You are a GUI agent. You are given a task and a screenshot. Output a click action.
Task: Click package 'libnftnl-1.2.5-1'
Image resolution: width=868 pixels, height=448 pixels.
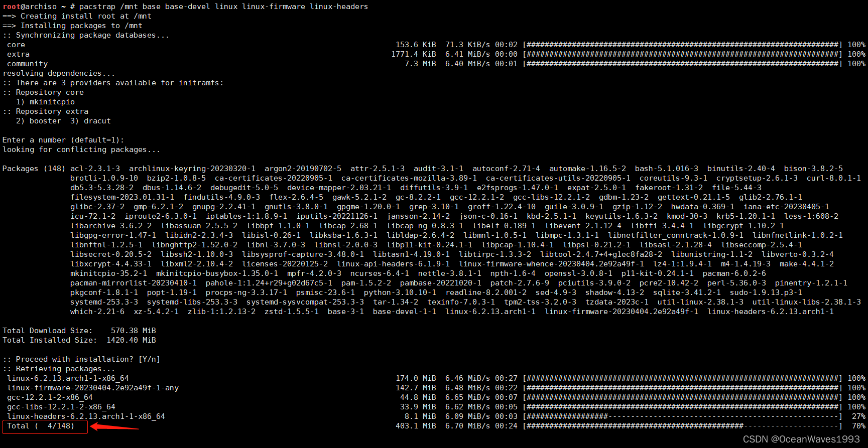pos(106,245)
